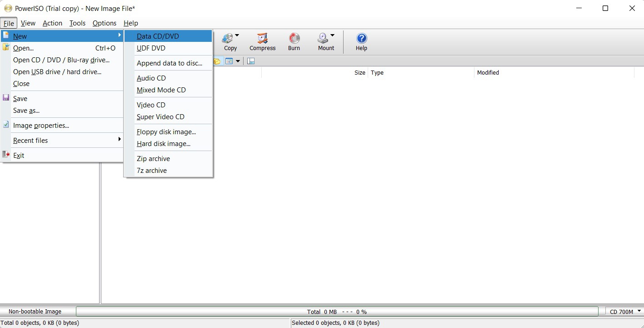Open the Action menu
This screenshot has width=644, height=328.
coord(53,23)
